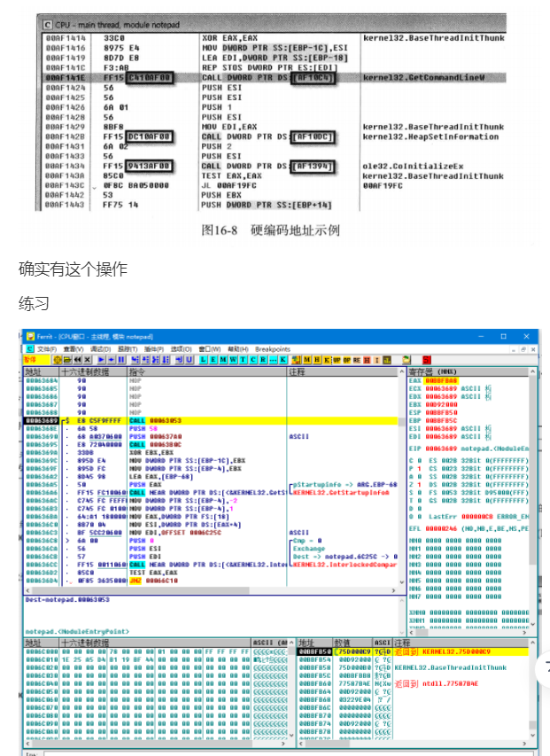The width and height of the screenshot is (550, 756).
Task: Open the 选项(O) options menu
Action: click(x=181, y=348)
